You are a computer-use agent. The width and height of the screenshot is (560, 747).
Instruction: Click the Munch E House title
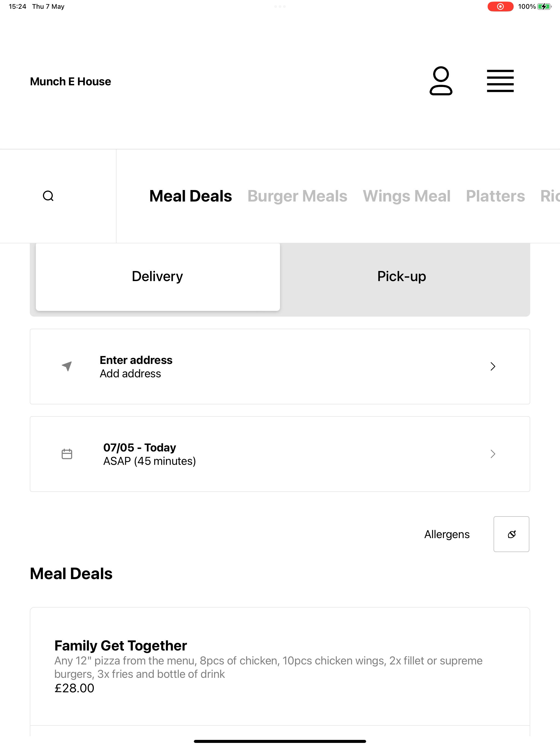click(70, 81)
